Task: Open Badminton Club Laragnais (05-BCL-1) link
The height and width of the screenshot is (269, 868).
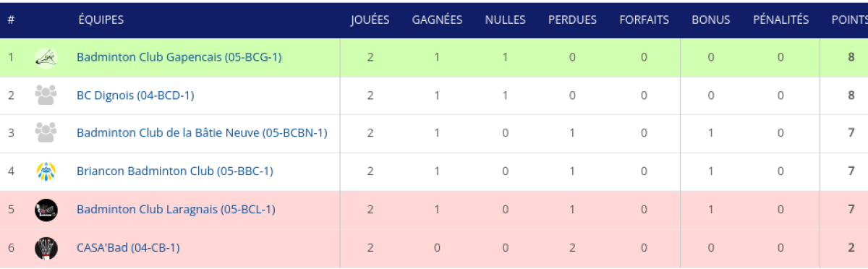Action: click(176, 210)
